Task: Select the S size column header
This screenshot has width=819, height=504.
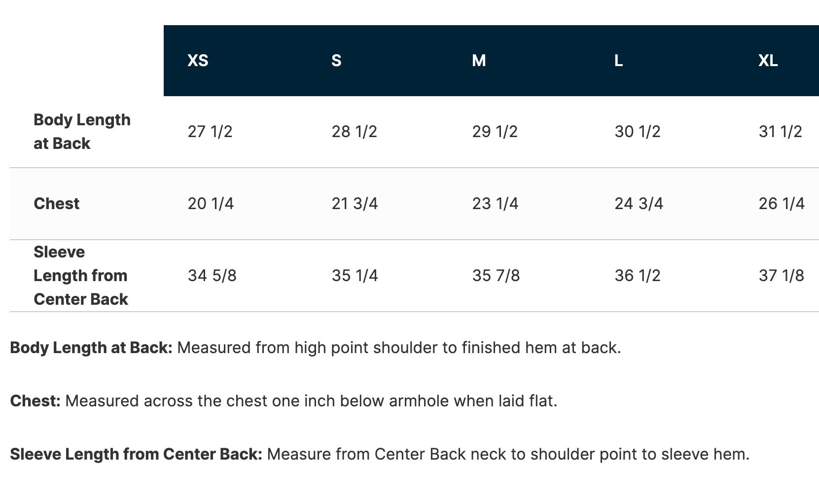Action: tap(336, 61)
